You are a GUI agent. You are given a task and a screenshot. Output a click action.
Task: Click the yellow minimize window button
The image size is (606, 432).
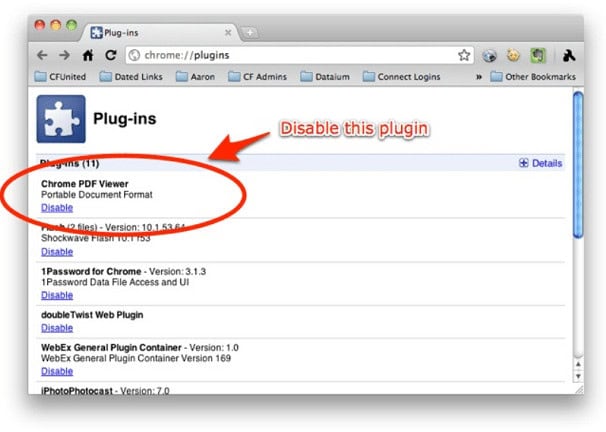click(x=56, y=26)
